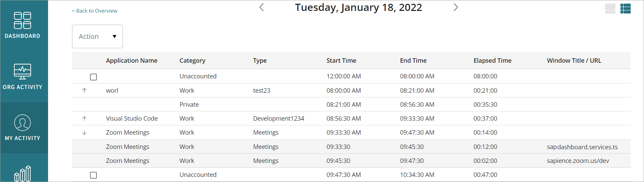
Task: Click the Elapsed Time column header
Action: [492, 61]
